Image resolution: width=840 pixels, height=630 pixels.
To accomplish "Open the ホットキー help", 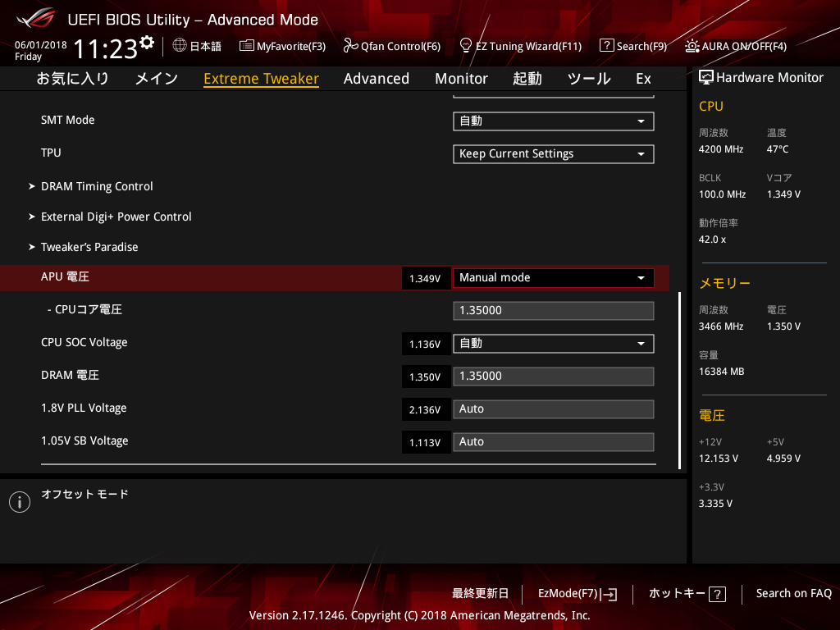I will click(677, 594).
